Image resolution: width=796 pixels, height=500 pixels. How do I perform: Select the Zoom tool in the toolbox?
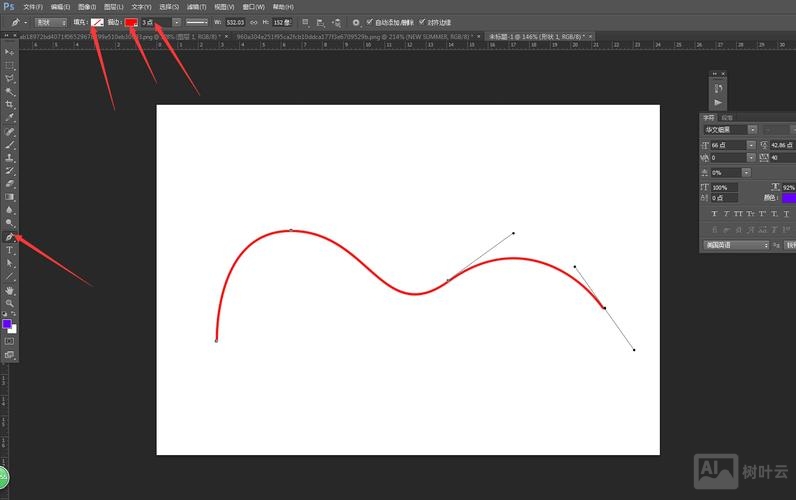[x=10, y=303]
